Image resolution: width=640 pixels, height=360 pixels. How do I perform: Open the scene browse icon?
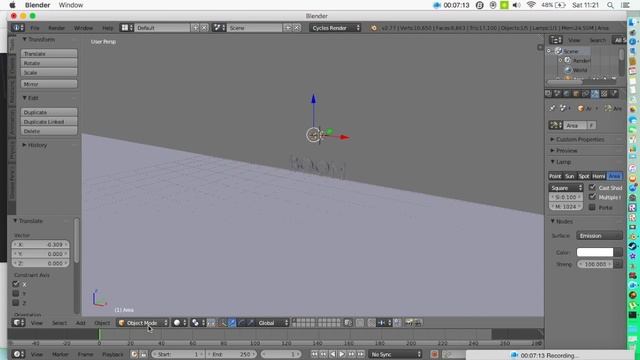tap(219, 28)
